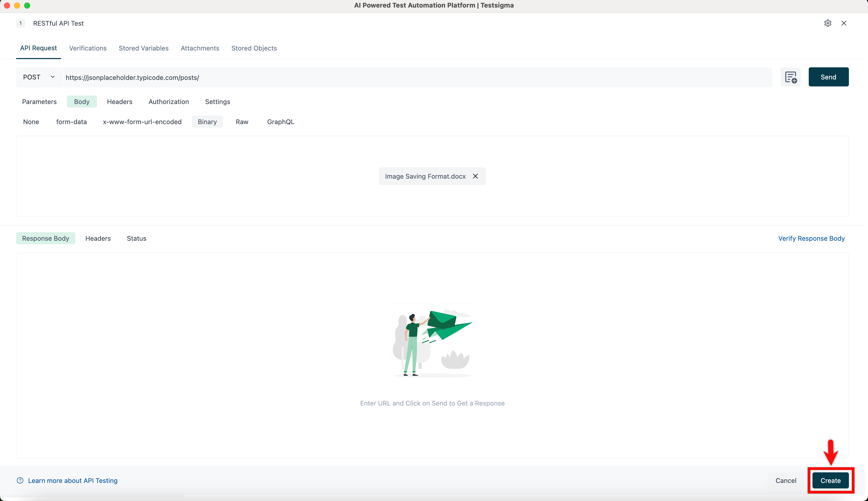The image size is (868, 501).
Task: Remove the Image Saving Format.docx attachment
Action: [475, 176]
